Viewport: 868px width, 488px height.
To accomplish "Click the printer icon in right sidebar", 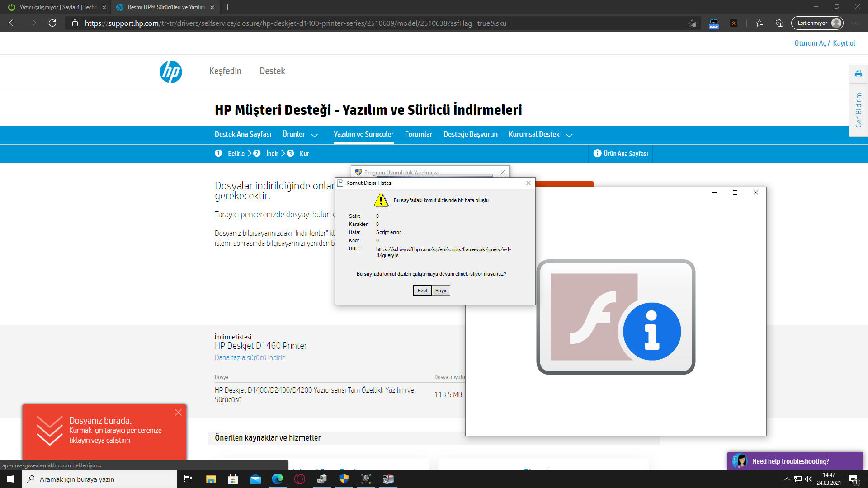I will pos(858,74).
